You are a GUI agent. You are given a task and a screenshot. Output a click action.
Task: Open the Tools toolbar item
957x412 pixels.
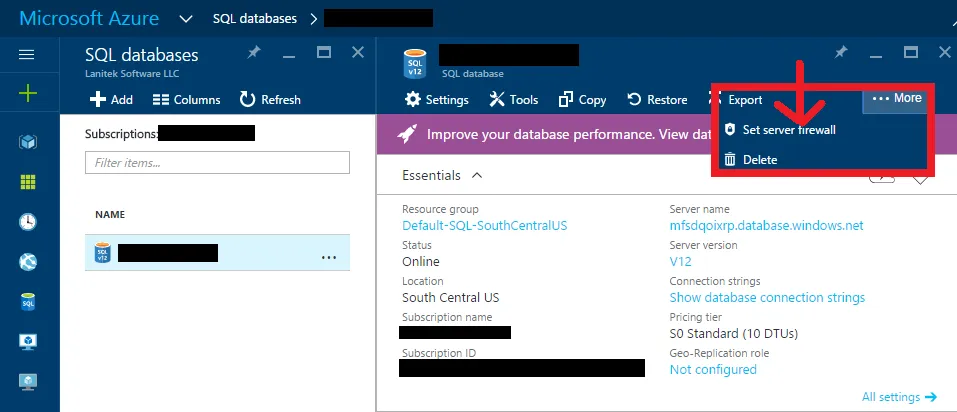click(513, 99)
